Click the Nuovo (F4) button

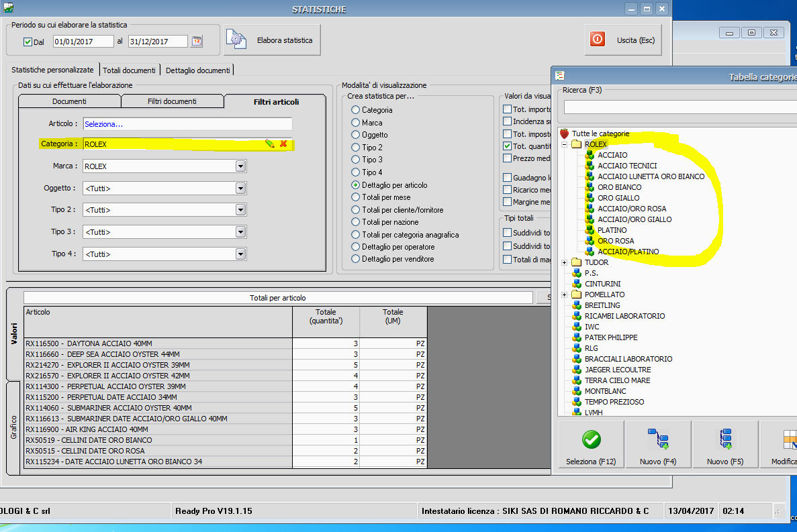[658, 445]
